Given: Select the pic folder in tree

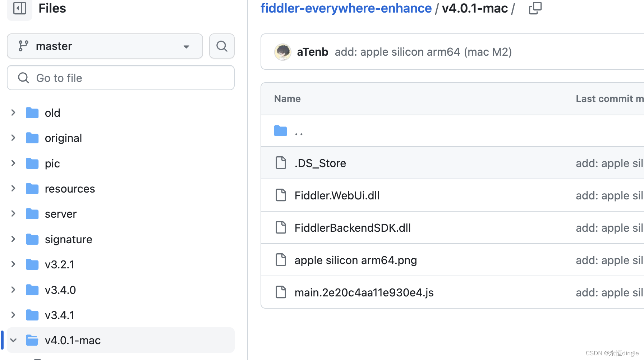Looking at the screenshot, I should point(52,163).
